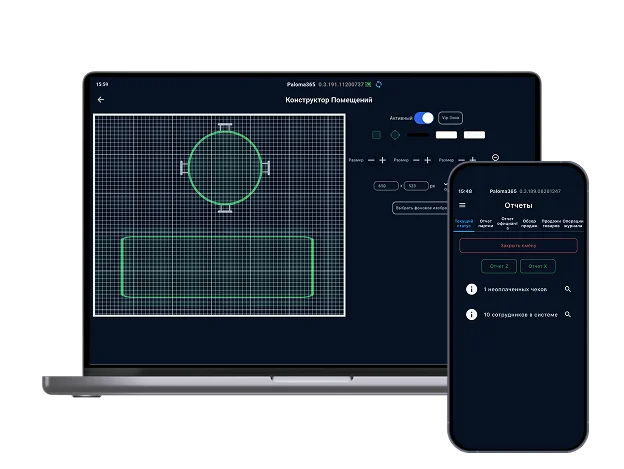This screenshot has width=624, height=469.
Task: Switch to Текущий статус tab
Action: coord(465,224)
